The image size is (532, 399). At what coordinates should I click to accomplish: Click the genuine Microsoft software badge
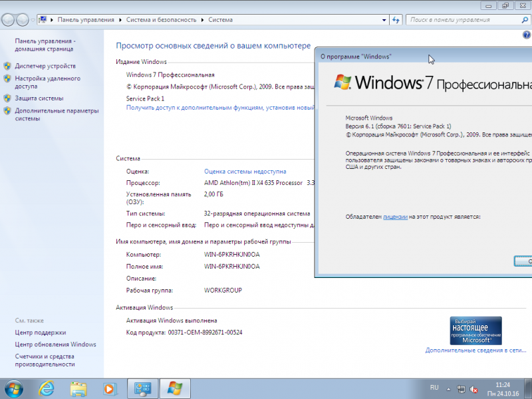[x=475, y=331]
